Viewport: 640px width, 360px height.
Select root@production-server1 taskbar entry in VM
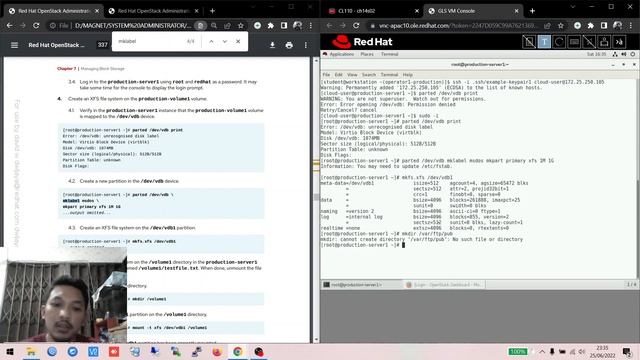pyautogui.click(x=361, y=284)
